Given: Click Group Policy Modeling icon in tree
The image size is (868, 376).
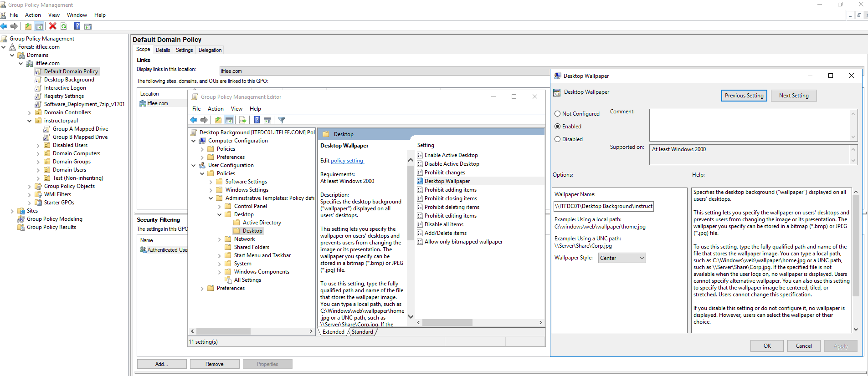Looking at the screenshot, I should point(21,219).
